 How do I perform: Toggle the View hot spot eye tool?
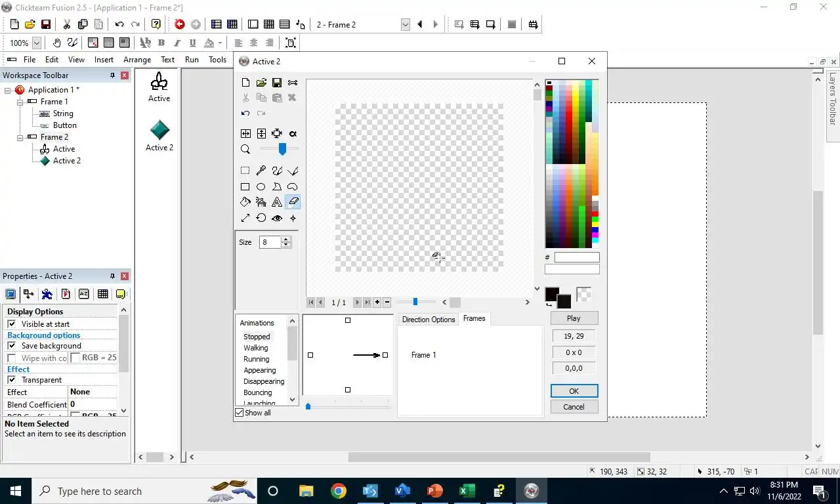pyautogui.click(x=277, y=218)
